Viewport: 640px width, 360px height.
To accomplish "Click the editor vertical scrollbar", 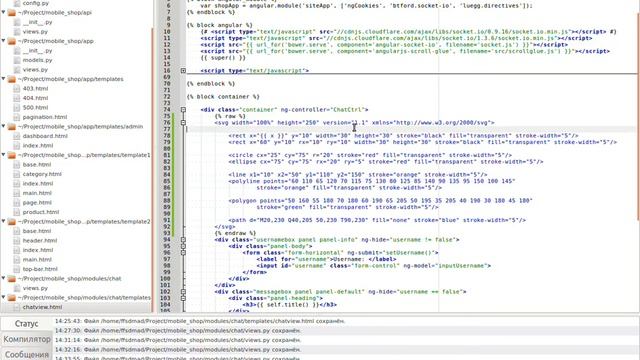I will (x=638, y=118).
